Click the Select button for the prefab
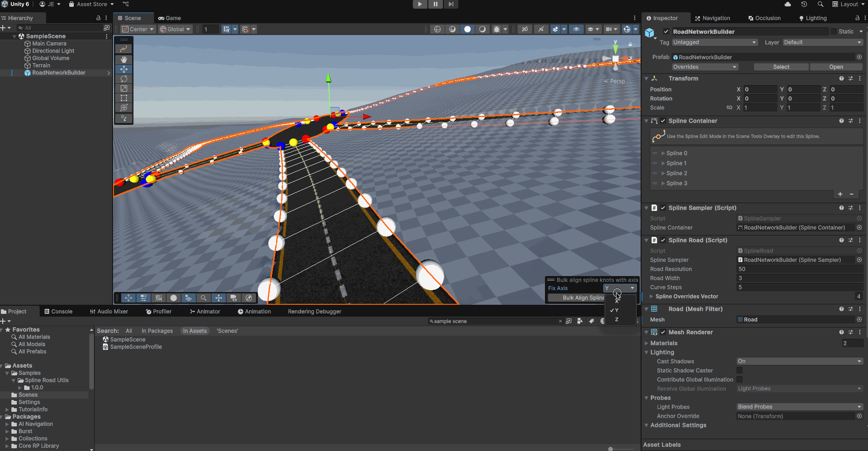Screen dimensions: 868x451 781,67
